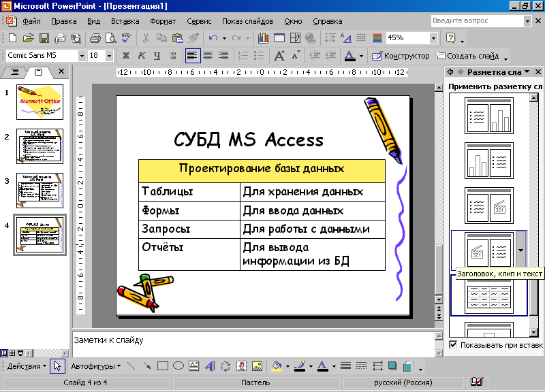The image size is (545, 392).
Task: Open the Показ слайдов menu
Action: (x=247, y=21)
